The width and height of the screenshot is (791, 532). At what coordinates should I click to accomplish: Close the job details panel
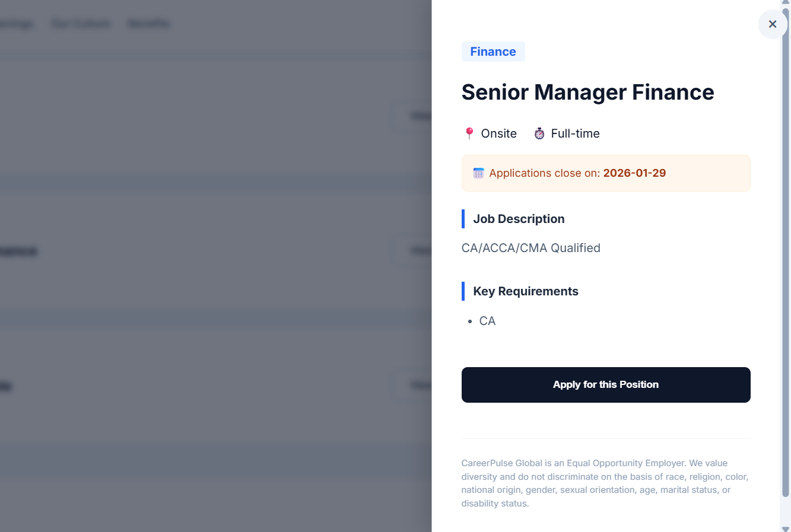[772, 24]
